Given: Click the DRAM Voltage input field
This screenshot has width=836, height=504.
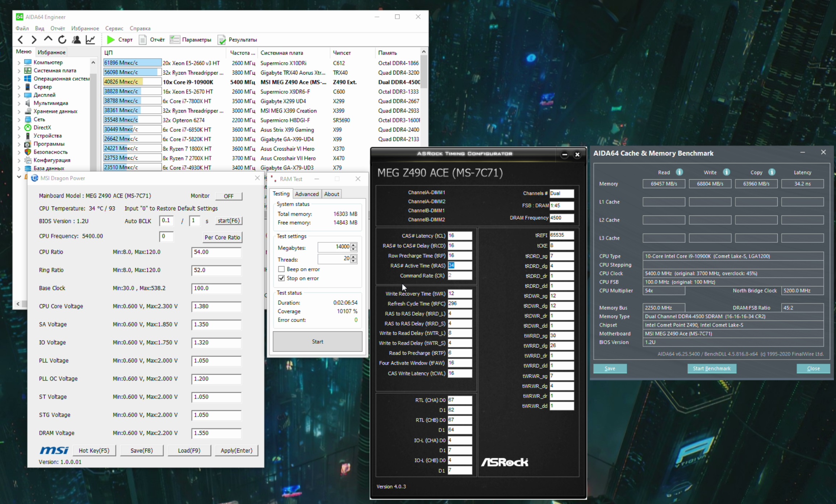Looking at the screenshot, I should 216,433.
